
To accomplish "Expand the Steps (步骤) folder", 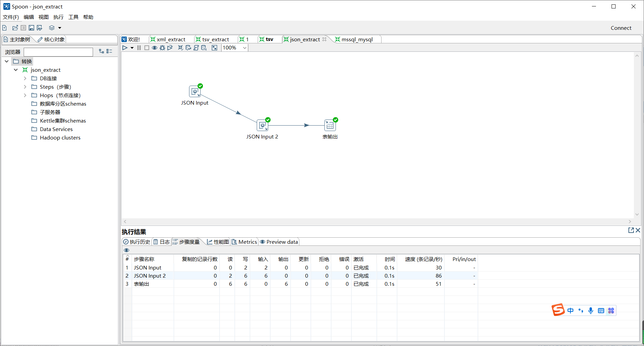I will [25, 87].
